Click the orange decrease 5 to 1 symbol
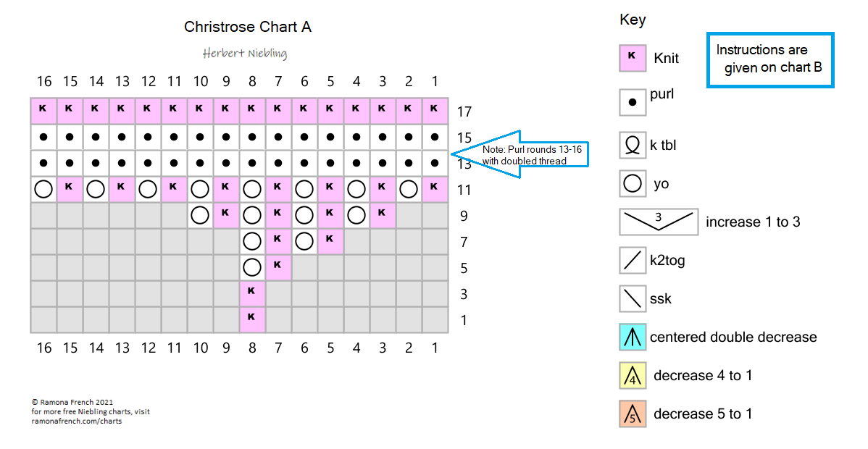This screenshot has width=868, height=449. 633,414
